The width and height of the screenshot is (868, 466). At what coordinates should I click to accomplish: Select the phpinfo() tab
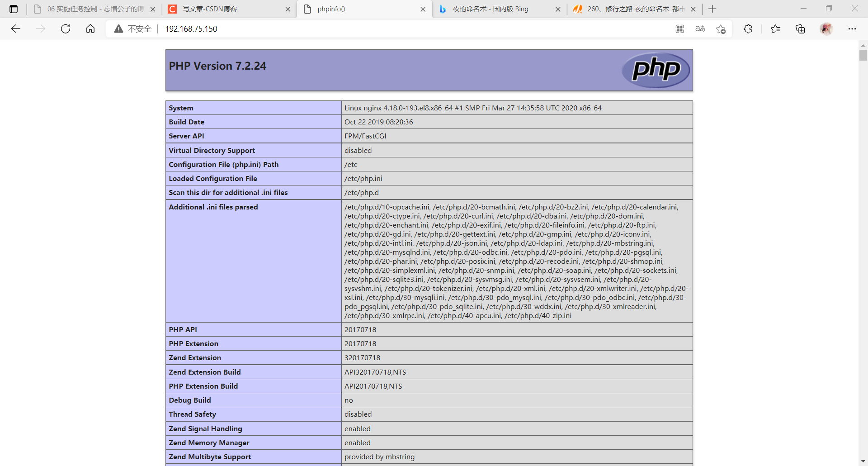[364, 9]
